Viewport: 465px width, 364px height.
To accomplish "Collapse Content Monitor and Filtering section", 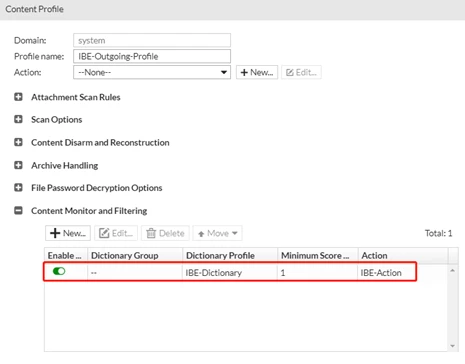I will (18, 211).
